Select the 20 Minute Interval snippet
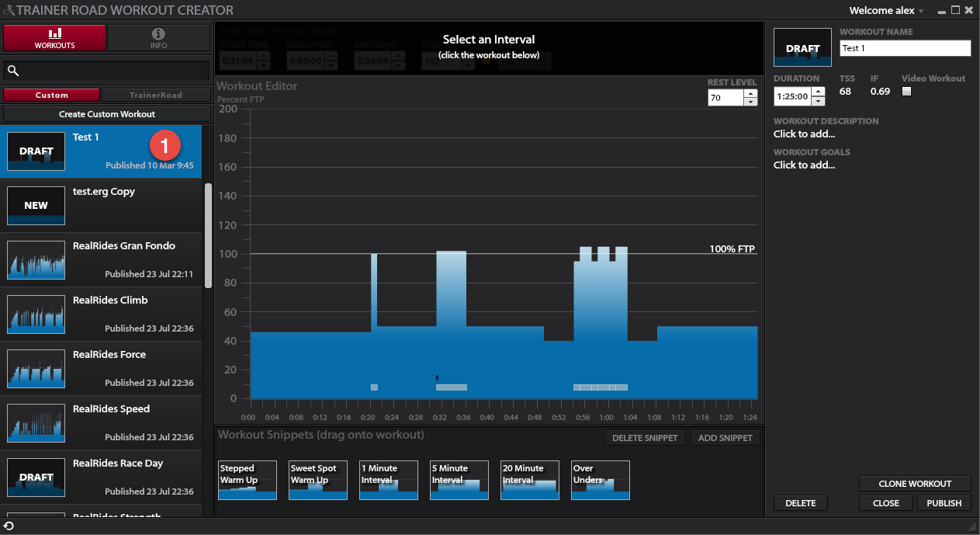This screenshot has height=535, width=980. [530, 480]
